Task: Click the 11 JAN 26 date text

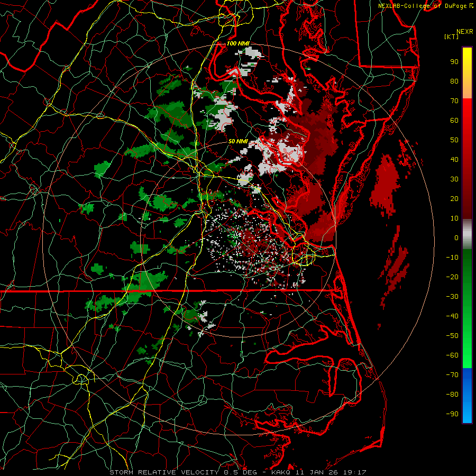Action: [x=317, y=472]
